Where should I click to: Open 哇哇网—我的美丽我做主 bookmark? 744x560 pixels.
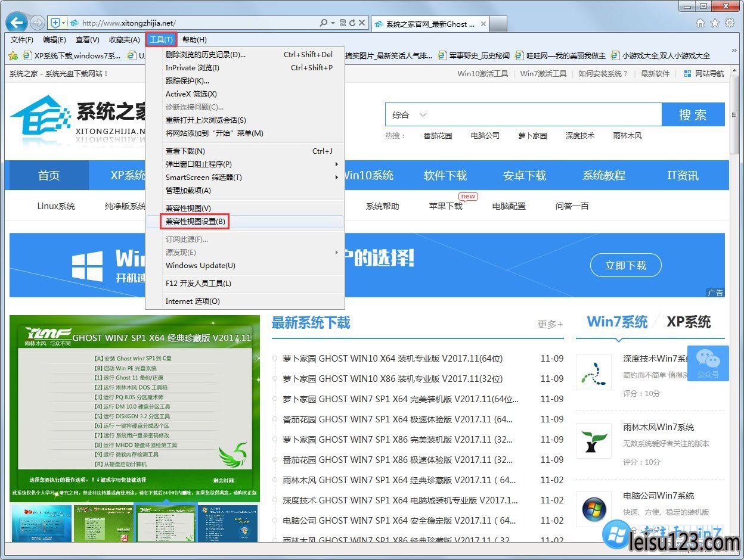(560, 55)
